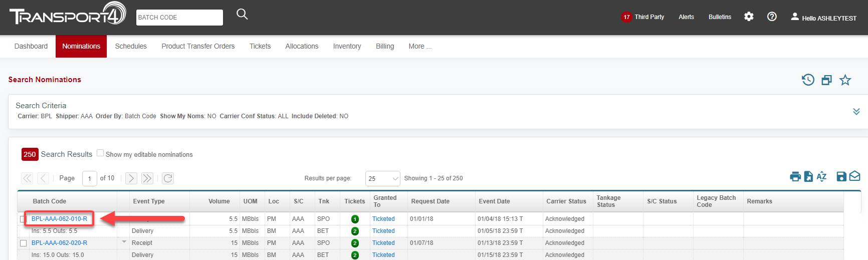Screen dimensions: 868x260
Task: Open the More navigation menu
Action: pos(419,46)
